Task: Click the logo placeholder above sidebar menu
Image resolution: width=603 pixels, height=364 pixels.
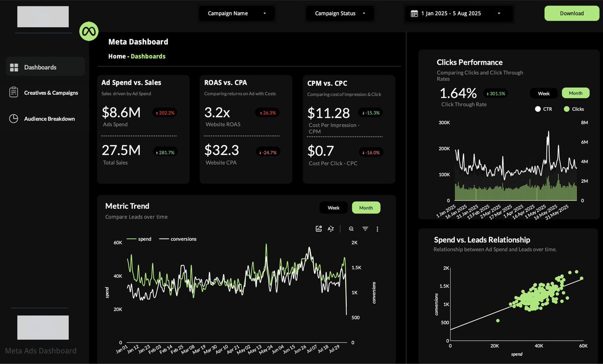Action: [x=43, y=17]
